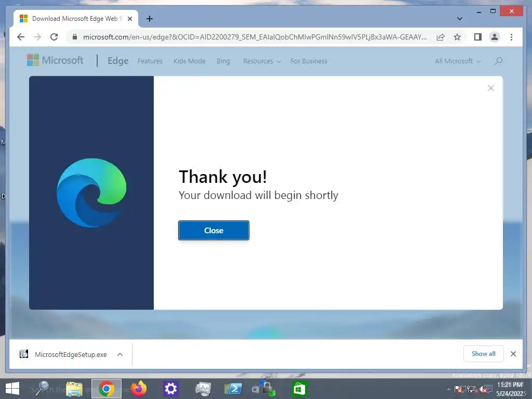Show all downloads
The height and width of the screenshot is (399, 532).
484,353
